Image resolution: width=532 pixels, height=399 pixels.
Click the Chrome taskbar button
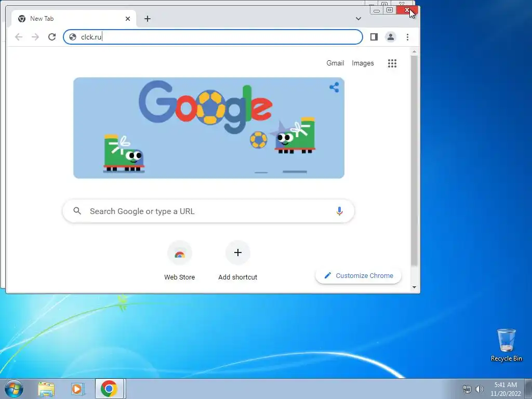coord(110,389)
